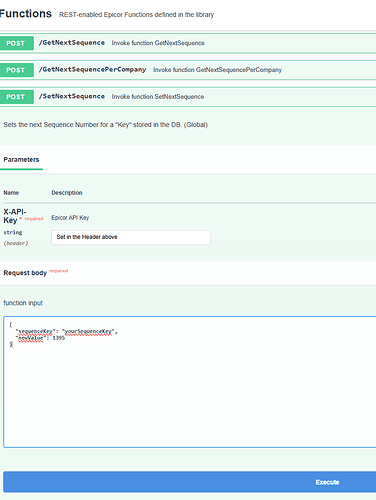Expand the /GetNextSequence endpoint path
Screen dimensions: 376x500
click(x=72, y=43)
